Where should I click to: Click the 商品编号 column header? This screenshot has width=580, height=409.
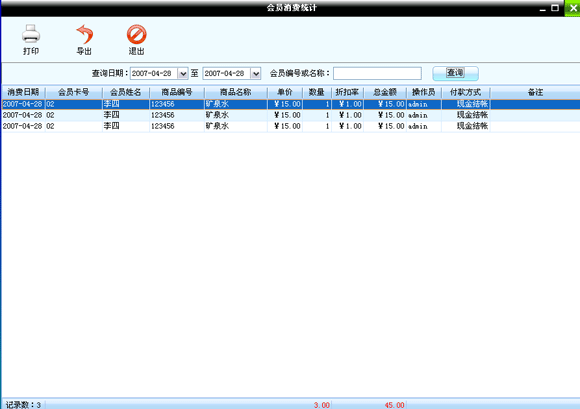pyautogui.click(x=177, y=92)
